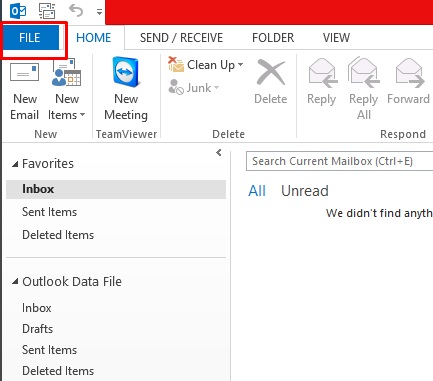
Task: Switch to the SEND / RECEIVE tab
Action: pyautogui.click(x=181, y=38)
